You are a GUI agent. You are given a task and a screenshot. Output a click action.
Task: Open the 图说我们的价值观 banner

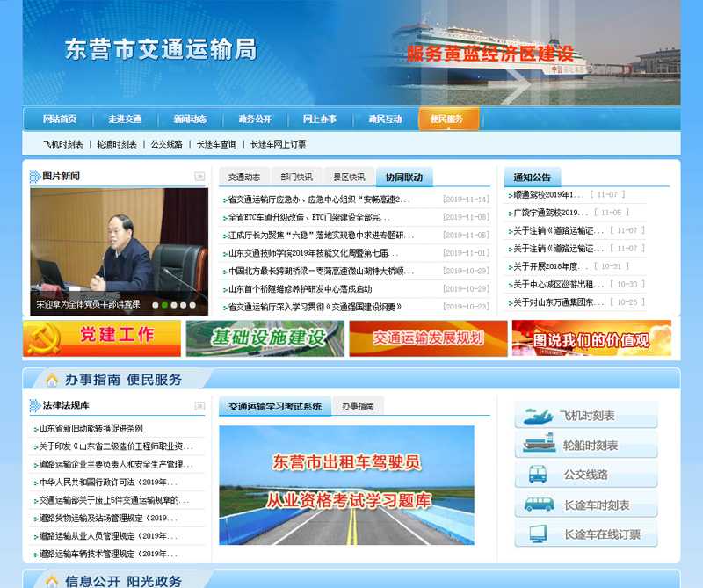tap(591, 338)
